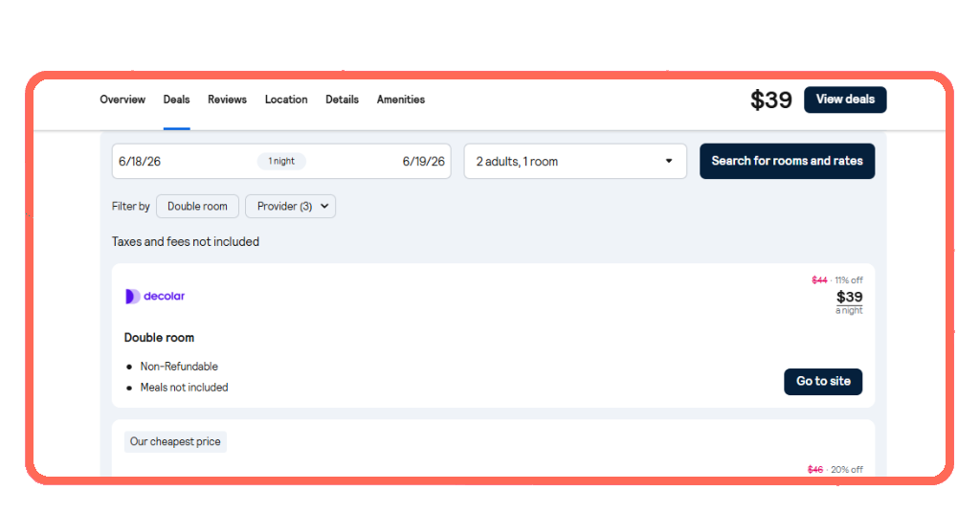Open the 2 adults, 1 room dropdown
980x513 pixels.
[575, 161]
